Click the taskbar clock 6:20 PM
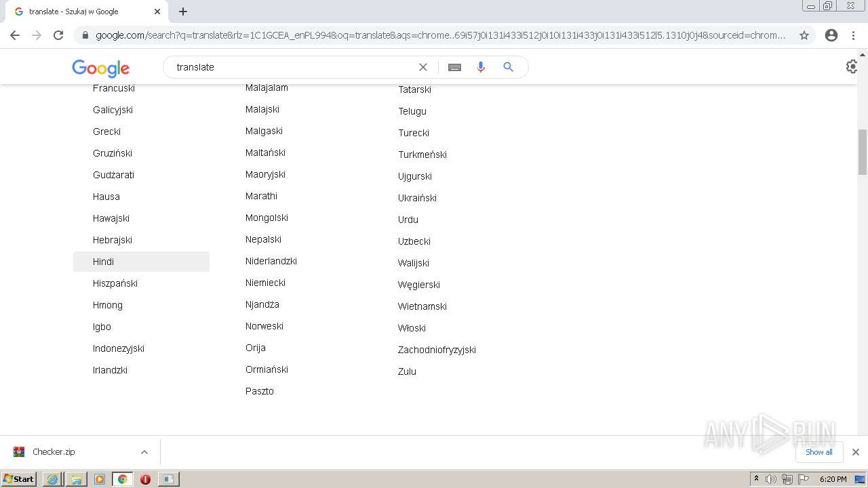The image size is (868, 488). pos(833,479)
